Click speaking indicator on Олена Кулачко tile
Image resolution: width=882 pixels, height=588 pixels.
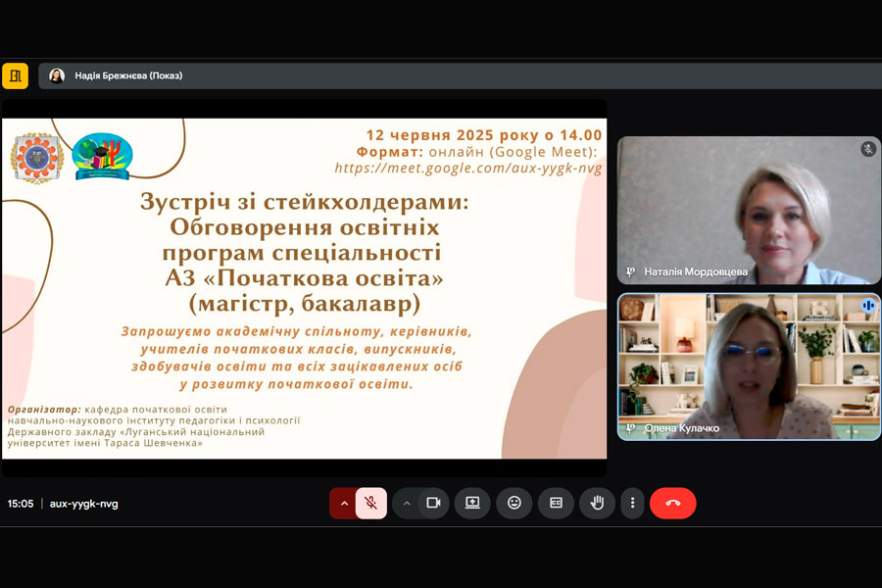[x=868, y=306]
